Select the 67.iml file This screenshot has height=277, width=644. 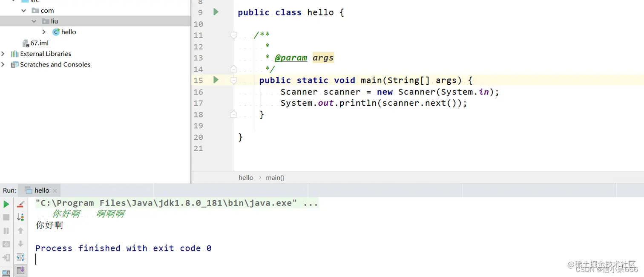39,43
